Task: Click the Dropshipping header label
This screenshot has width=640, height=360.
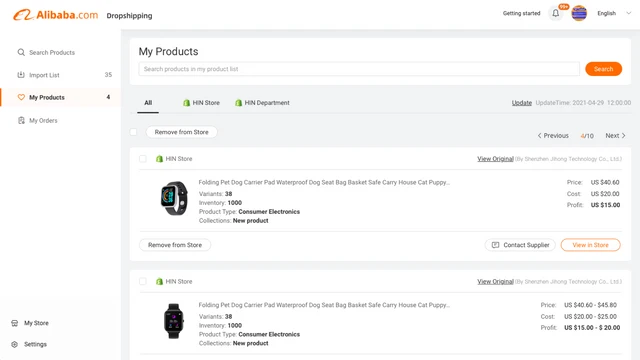Action: 129,16
